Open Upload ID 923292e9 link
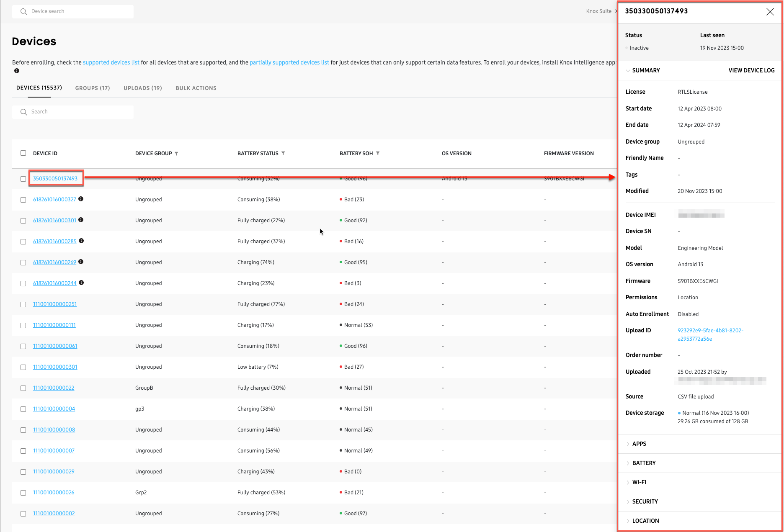 [710, 334]
